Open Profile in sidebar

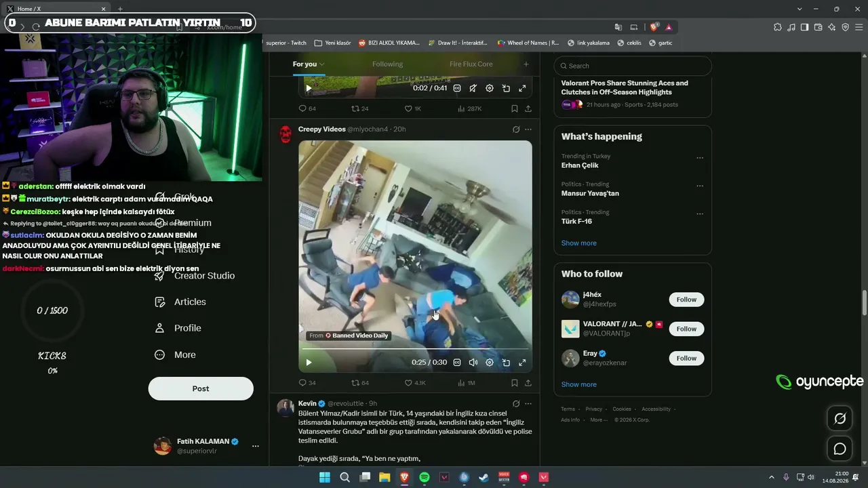[178, 328]
